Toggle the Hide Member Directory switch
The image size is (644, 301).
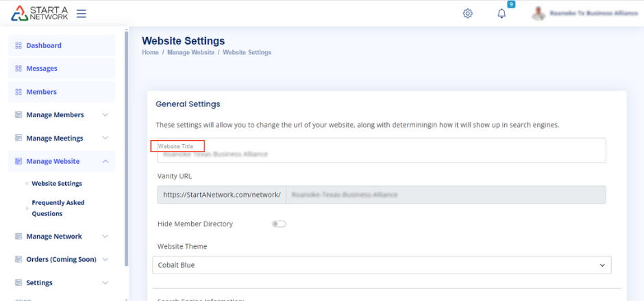(279, 224)
